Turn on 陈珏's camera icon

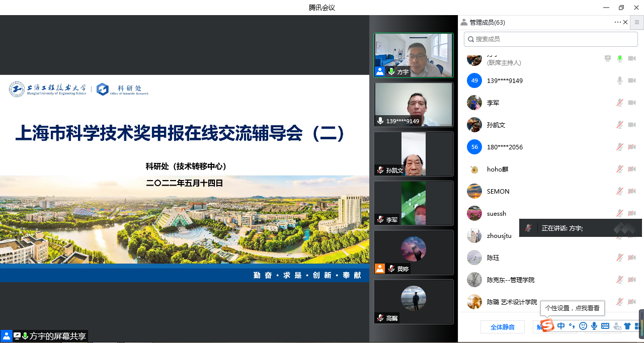tap(632, 258)
